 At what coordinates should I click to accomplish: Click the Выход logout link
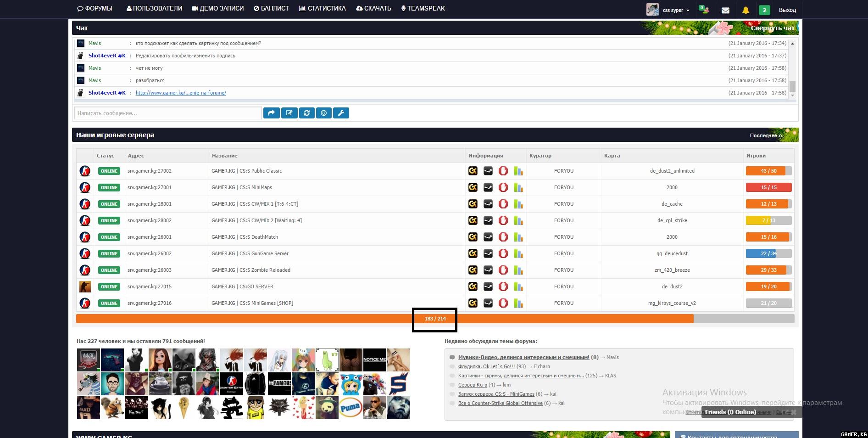coord(787,10)
